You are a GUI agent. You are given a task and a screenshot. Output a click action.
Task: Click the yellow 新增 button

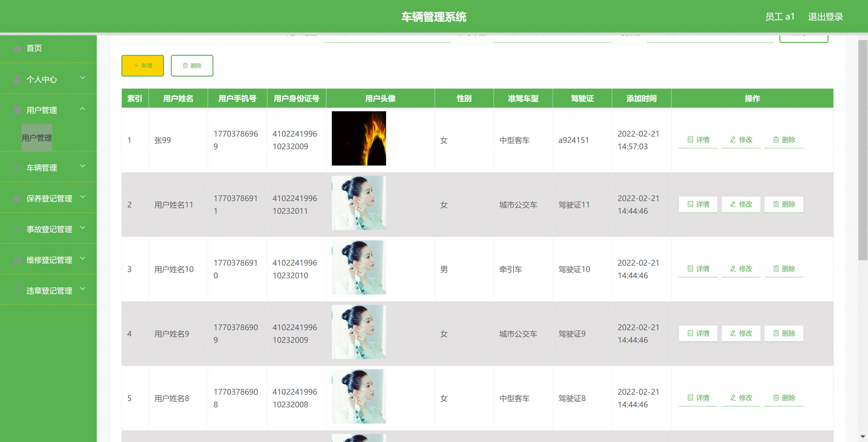(x=143, y=66)
